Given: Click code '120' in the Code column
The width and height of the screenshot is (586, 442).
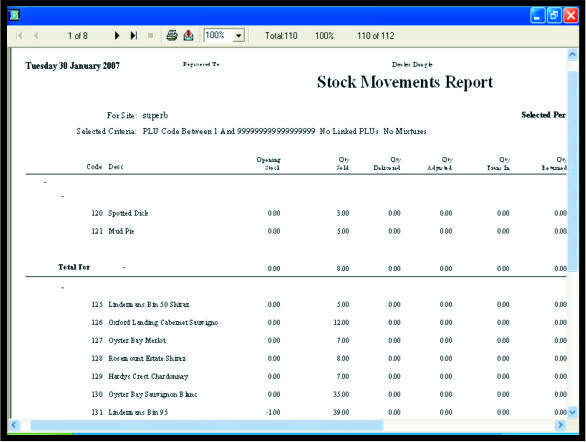Looking at the screenshot, I should [97, 213].
